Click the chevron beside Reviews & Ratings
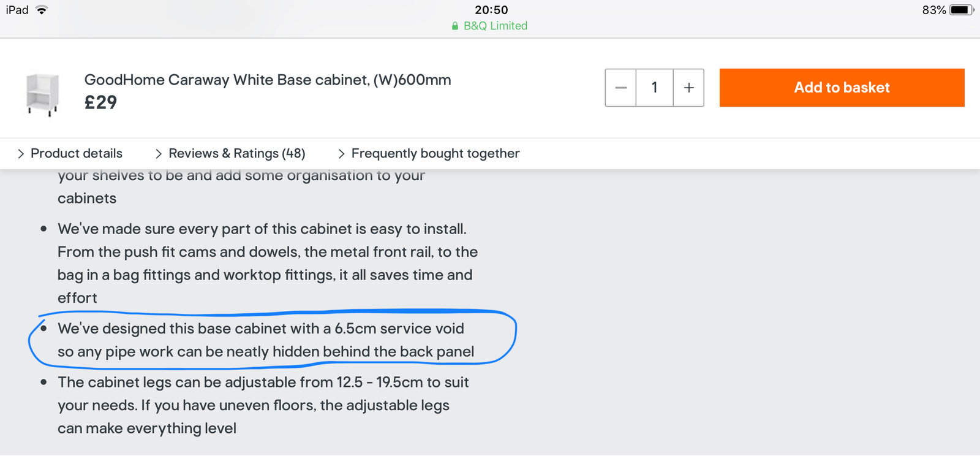This screenshot has width=980, height=461. pyautogui.click(x=159, y=154)
